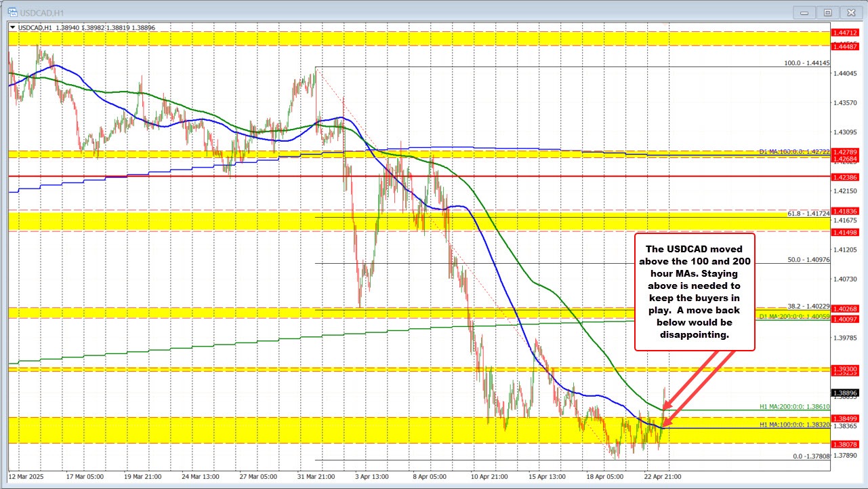Click the current price tag 1.38896
The image size is (868, 489).
pyautogui.click(x=846, y=393)
